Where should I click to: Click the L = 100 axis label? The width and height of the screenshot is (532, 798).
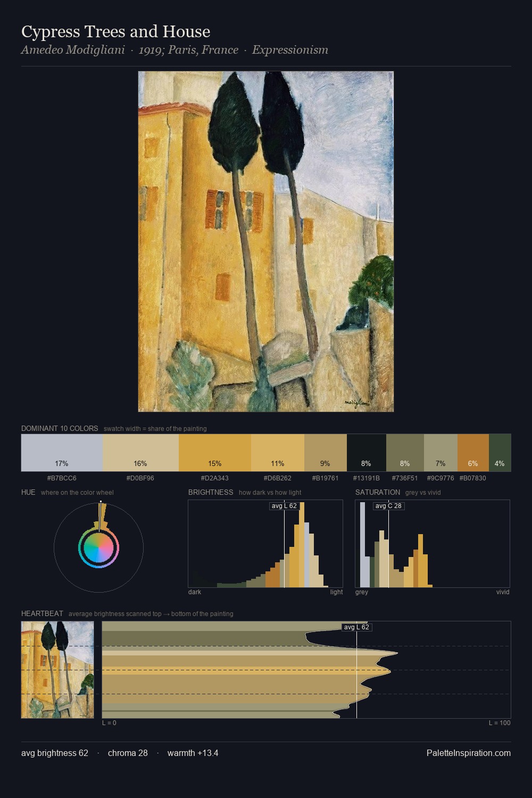coord(500,723)
